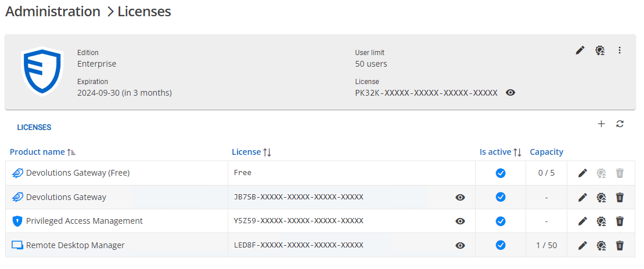644x269 pixels.
Task: Click disabled delete icon for Gateway (Free)
Action: 620,173
